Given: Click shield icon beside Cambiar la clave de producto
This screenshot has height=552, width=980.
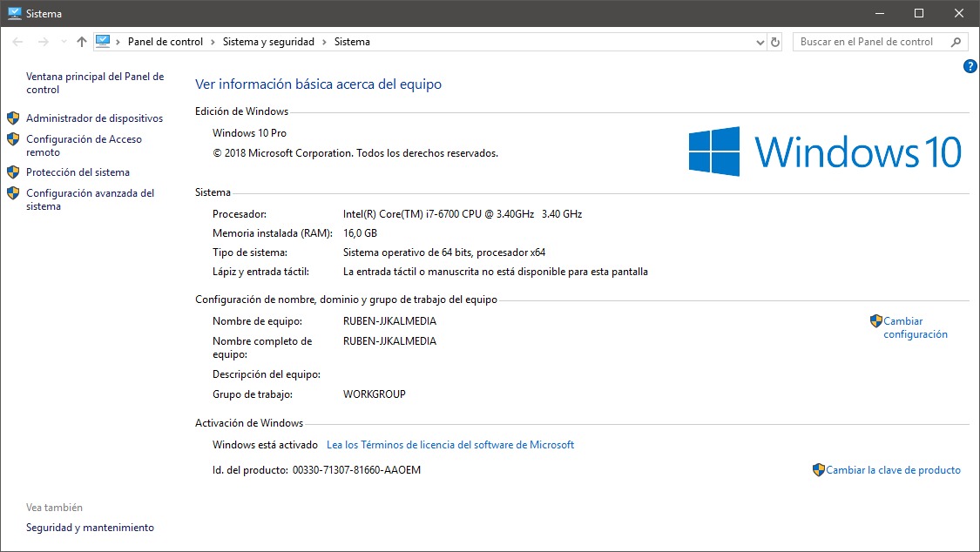Looking at the screenshot, I should pyautogui.click(x=819, y=469).
